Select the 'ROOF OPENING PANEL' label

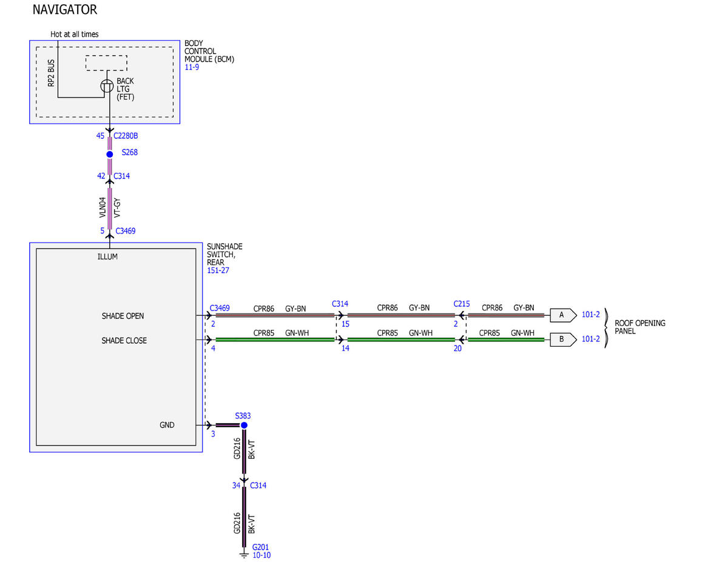[x=640, y=327]
